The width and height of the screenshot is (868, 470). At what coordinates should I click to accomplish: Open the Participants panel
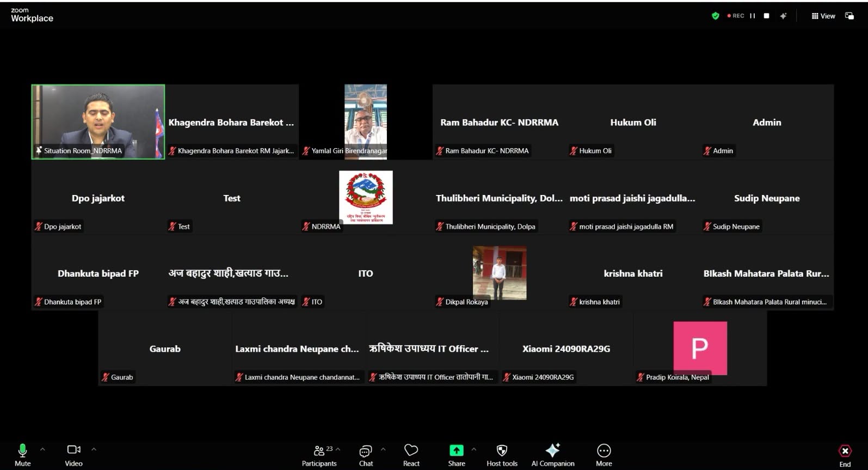[x=319, y=455]
